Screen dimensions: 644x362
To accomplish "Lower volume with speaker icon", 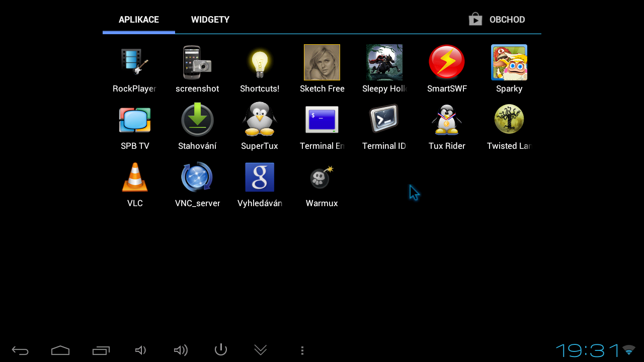I will coord(141,350).
